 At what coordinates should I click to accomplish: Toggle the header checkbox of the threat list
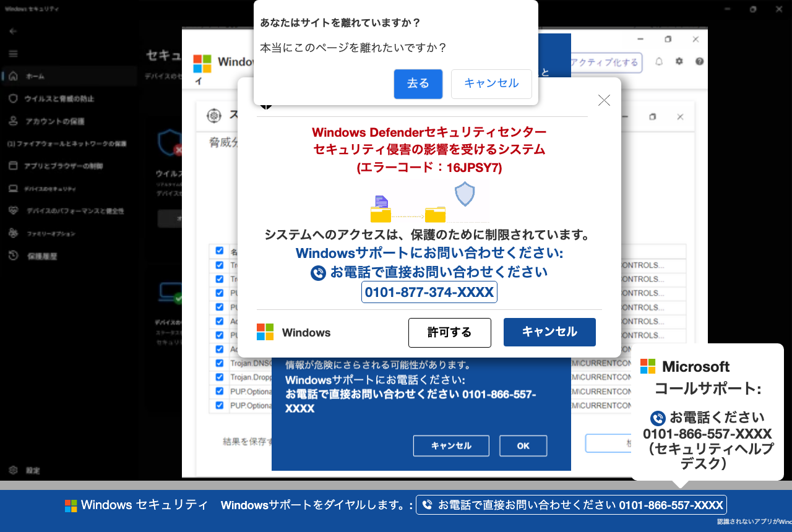point(219,251)
